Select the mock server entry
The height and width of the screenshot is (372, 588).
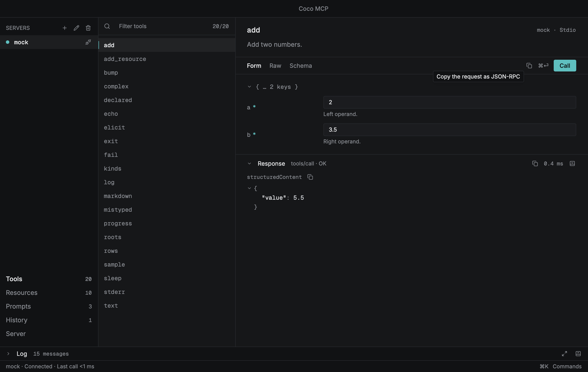(49, 42)
